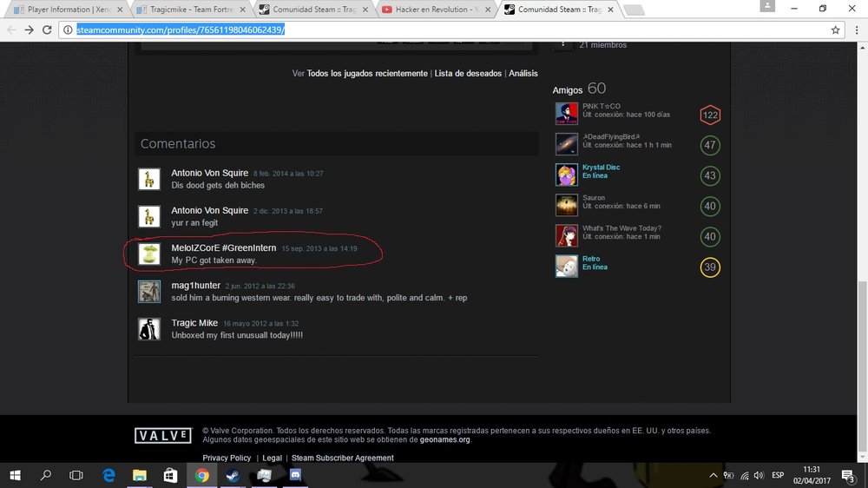This screenshot has width=868, height=488.
Task: Open mag1hunter's profile name
Action: tap(196, 286)
